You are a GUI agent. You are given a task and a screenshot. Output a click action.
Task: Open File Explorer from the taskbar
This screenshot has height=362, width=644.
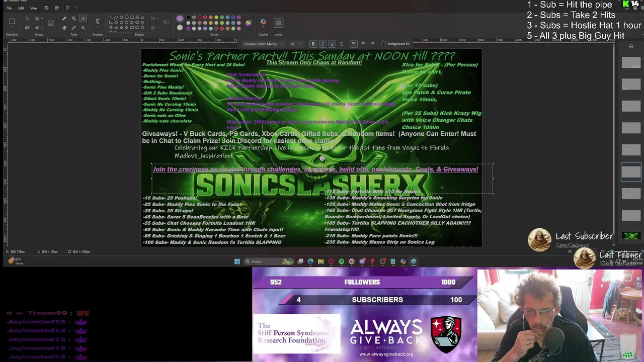pos(320,261)
